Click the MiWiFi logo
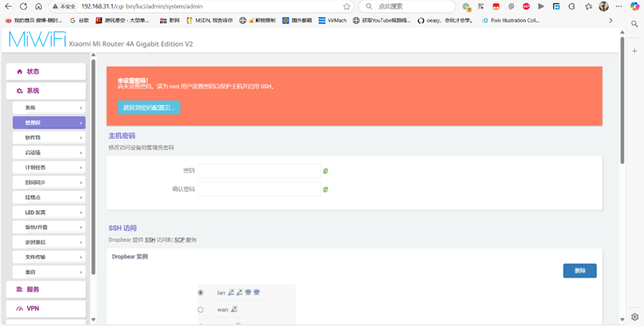 pyautogui.click(x=36, y=40)
